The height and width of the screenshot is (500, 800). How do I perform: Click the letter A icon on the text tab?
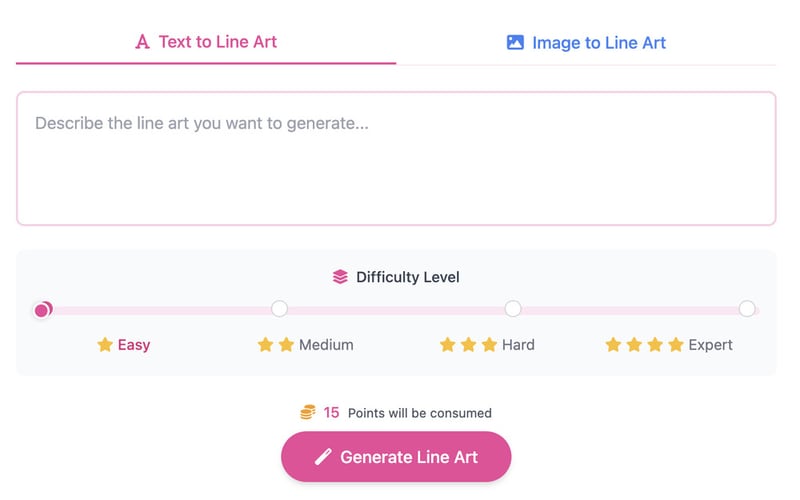[142, 42]
